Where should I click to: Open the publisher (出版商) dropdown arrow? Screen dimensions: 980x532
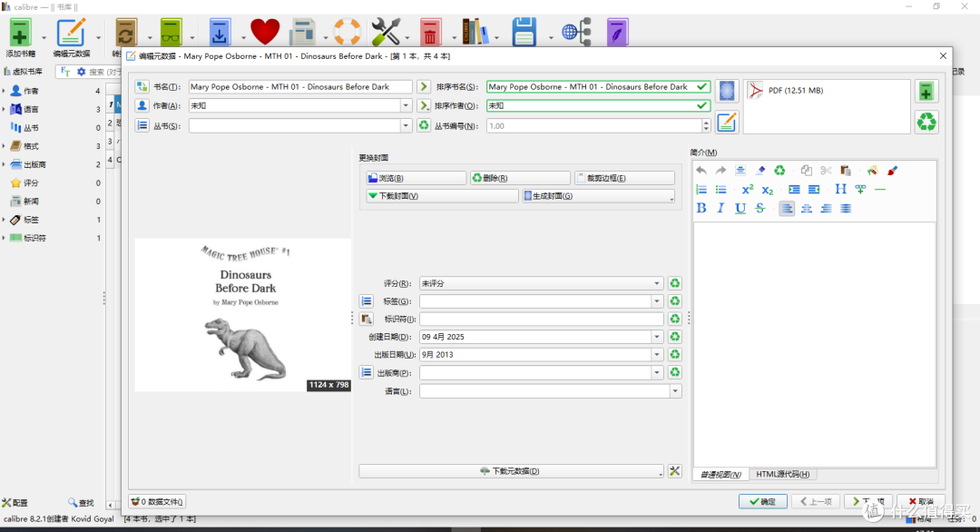point(657,372)
